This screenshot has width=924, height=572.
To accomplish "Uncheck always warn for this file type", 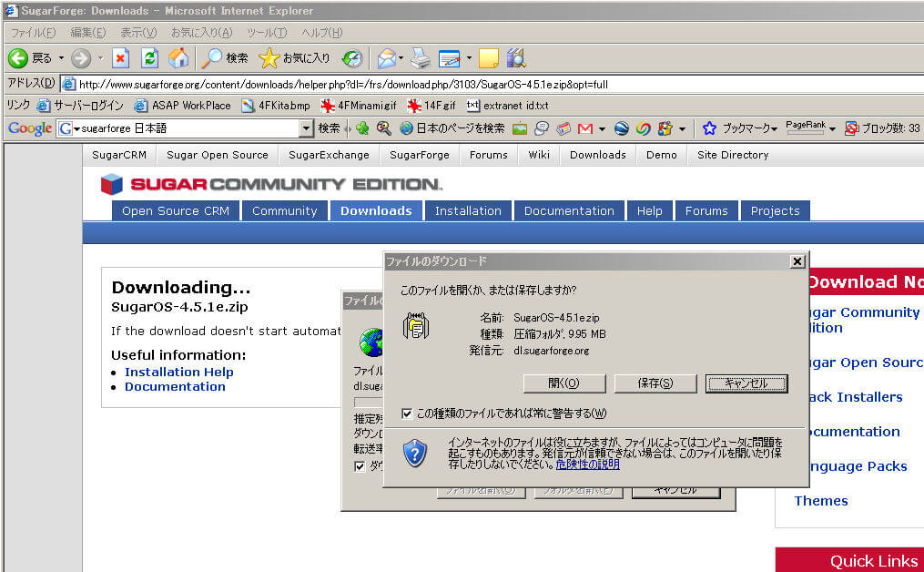I will (407, 414).
